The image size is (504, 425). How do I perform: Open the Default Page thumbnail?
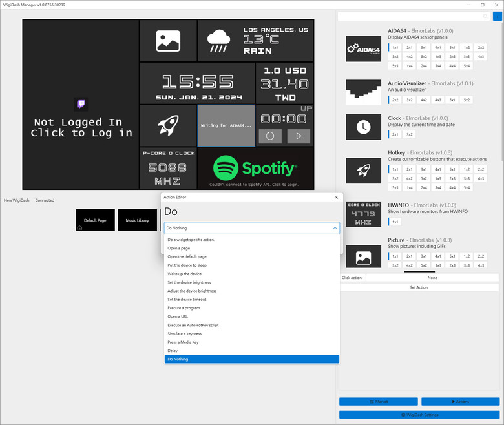pos(95,220)
